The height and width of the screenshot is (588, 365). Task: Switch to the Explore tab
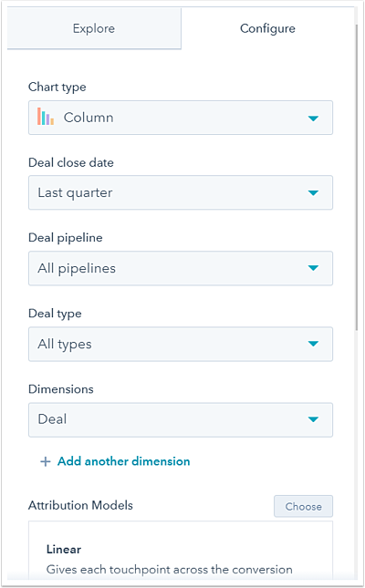[x=94, y=28]
